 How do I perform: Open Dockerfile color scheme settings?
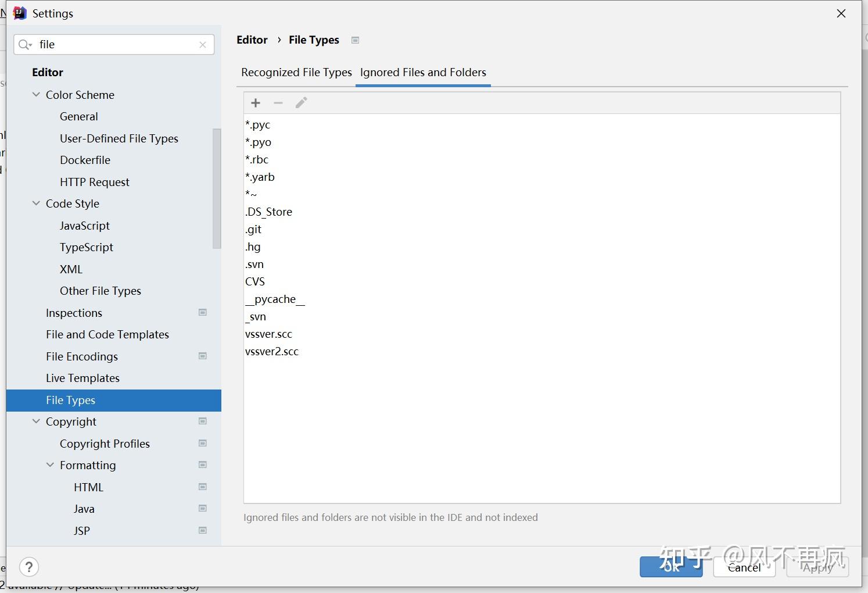(x=85, y=160)
